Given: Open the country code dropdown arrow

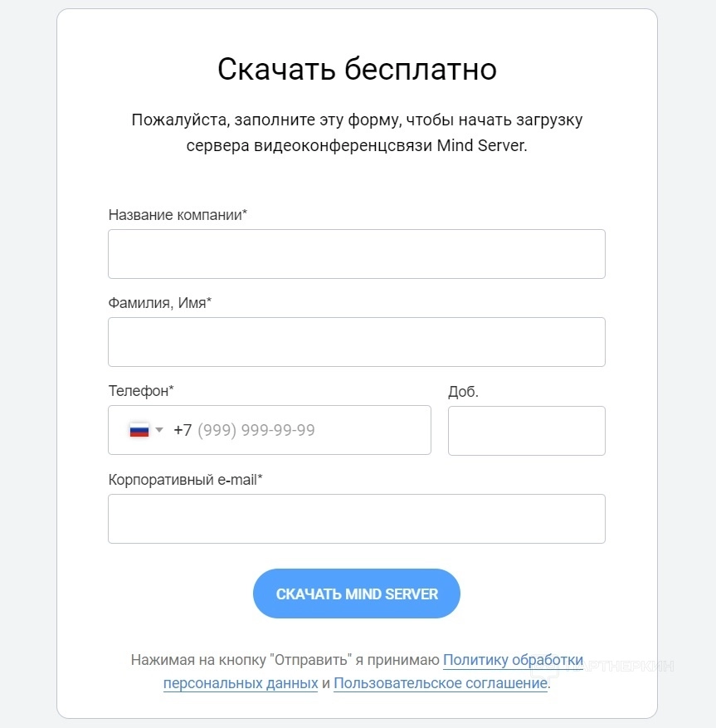Looking at the screenshot, I should click(159, 430).
